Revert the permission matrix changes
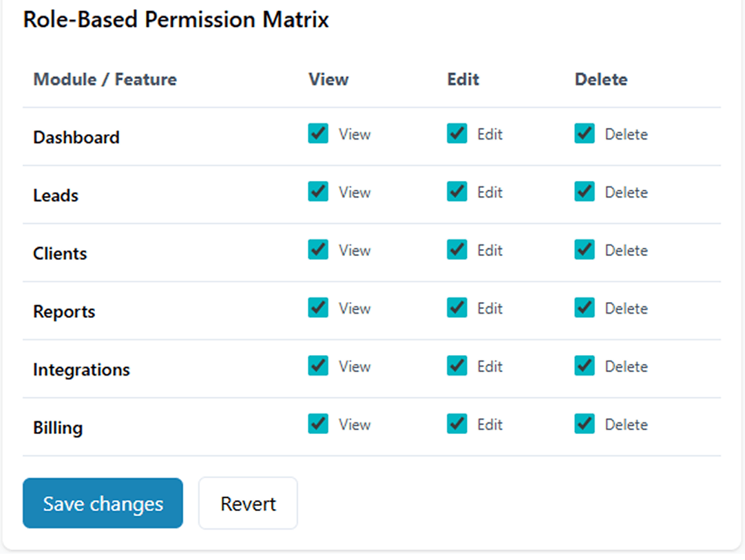The image size is (745, 560). (x=248, y=504)
